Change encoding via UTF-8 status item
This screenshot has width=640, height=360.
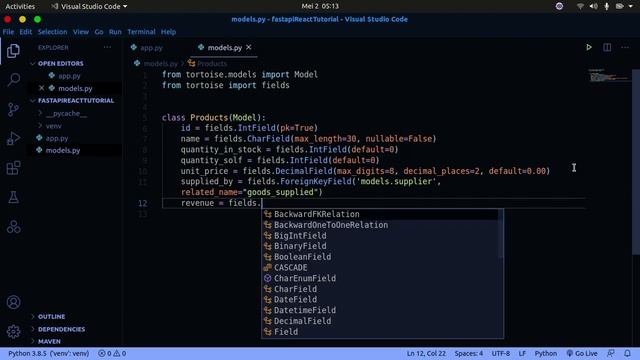501,353
